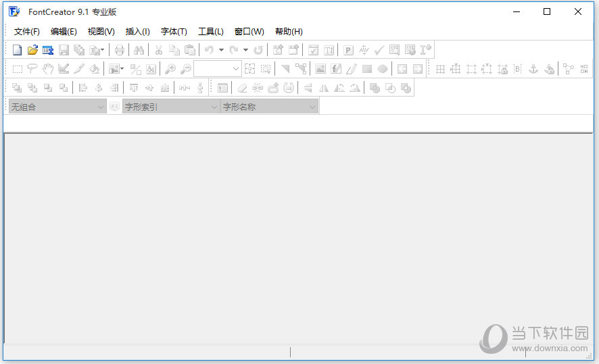Click the Open folder icon
The width and height of the screenshot is (599, 364).
(33, 50)
